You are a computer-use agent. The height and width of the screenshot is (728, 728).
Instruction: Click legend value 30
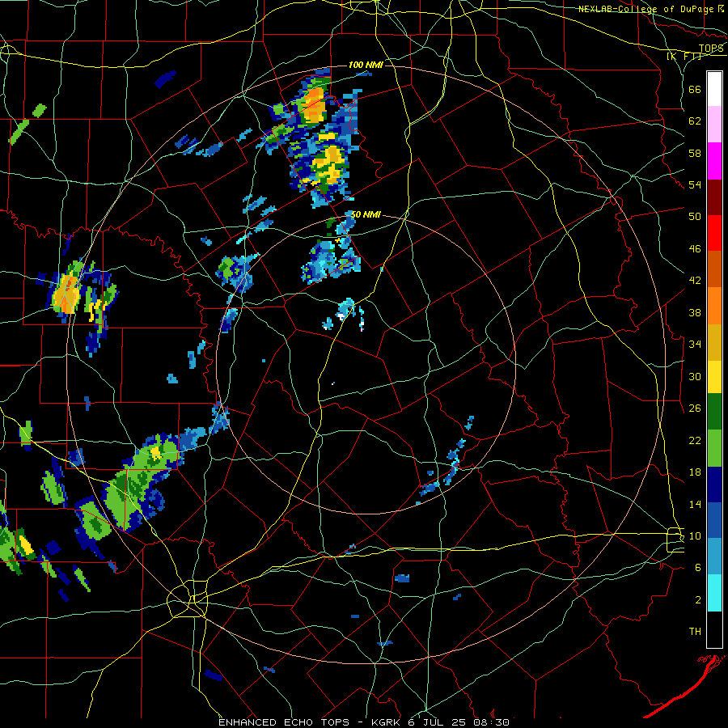pyautogui.click(x=695, y=376)
